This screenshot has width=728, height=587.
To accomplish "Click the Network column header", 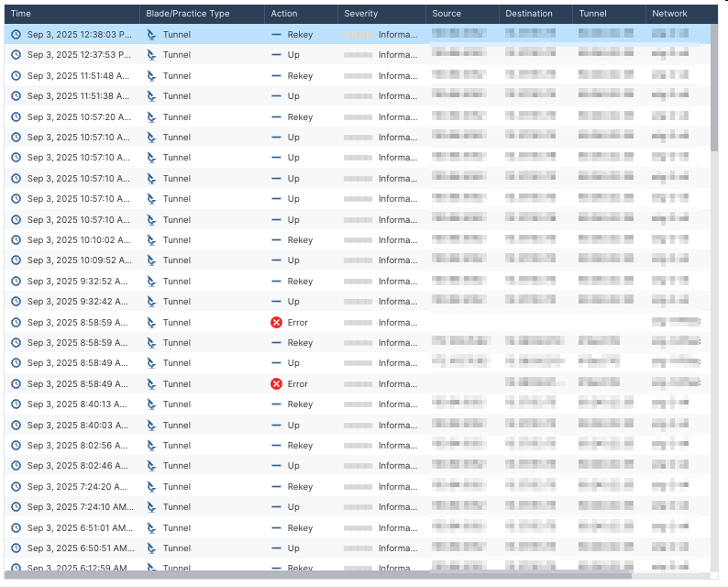I will click(x=669, y=14).
